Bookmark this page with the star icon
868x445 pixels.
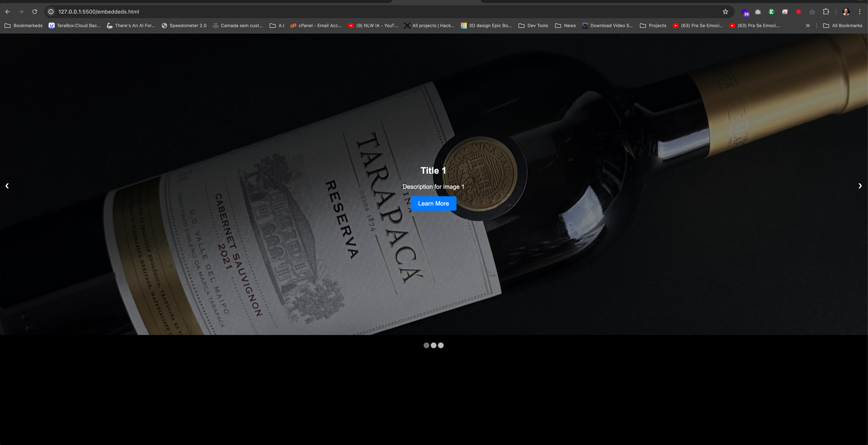pyautogui.click(x=725, y=12)
